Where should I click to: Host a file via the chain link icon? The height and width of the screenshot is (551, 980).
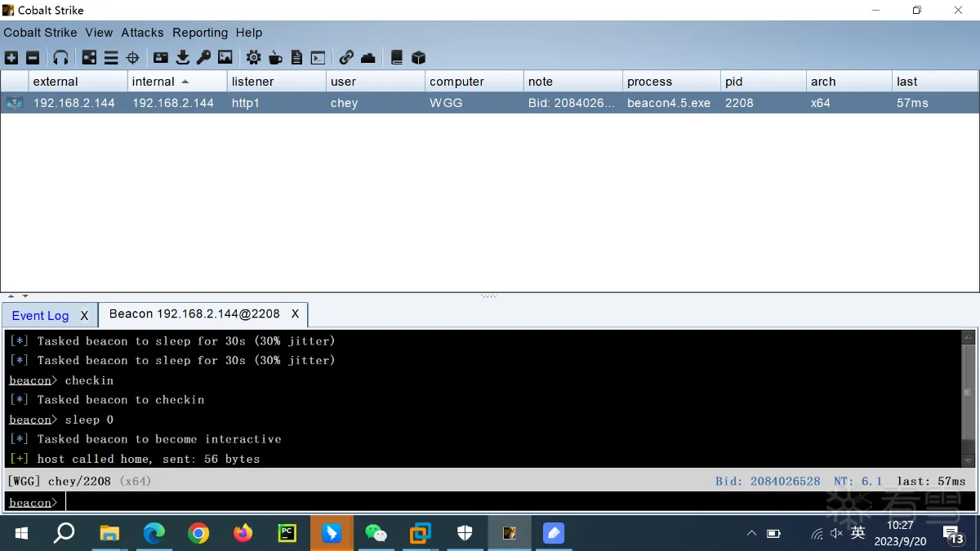346,58
